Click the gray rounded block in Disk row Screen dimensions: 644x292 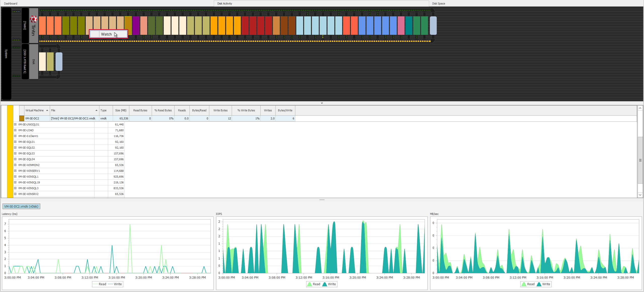tap(59, 61)
